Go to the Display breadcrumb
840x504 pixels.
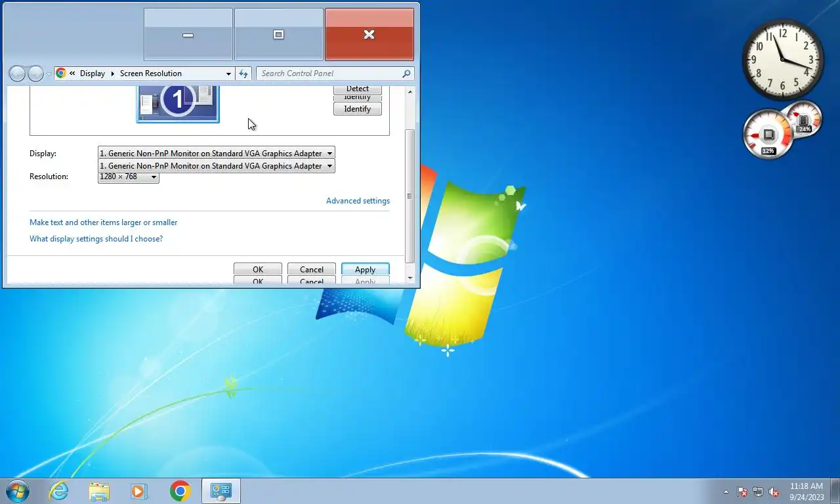point(93,73)
